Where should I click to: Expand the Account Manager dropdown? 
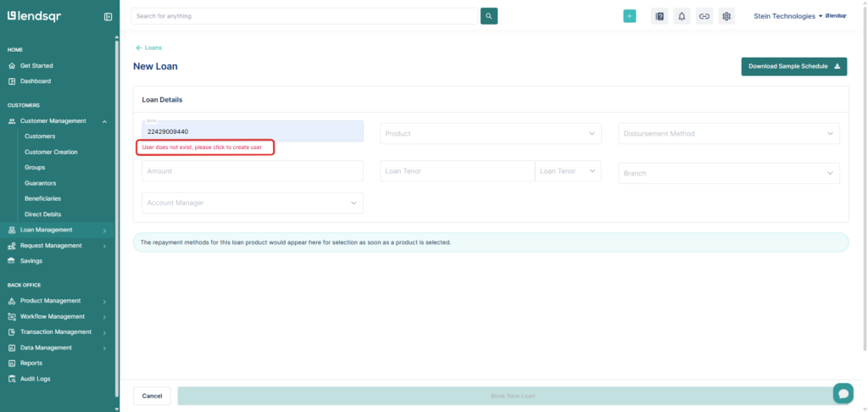[252, 203]
